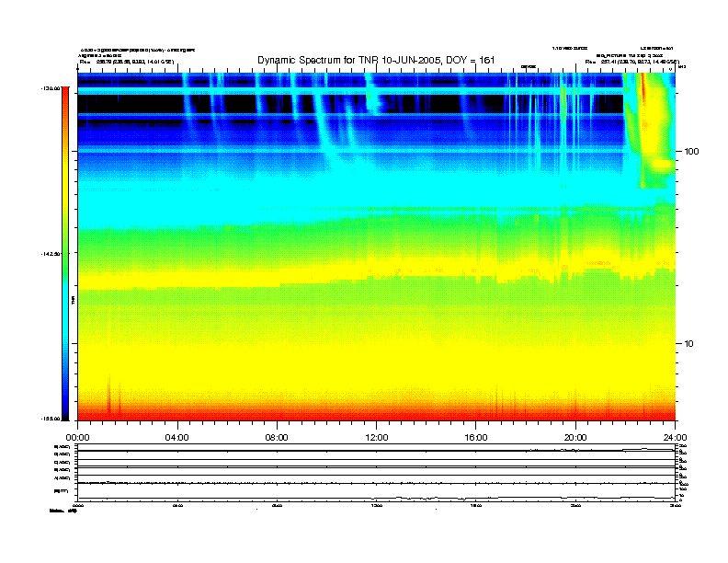Click the -155.00 colorbar minimum label
The height and width of the screenshot is (563, 728).
click(51, 419)
